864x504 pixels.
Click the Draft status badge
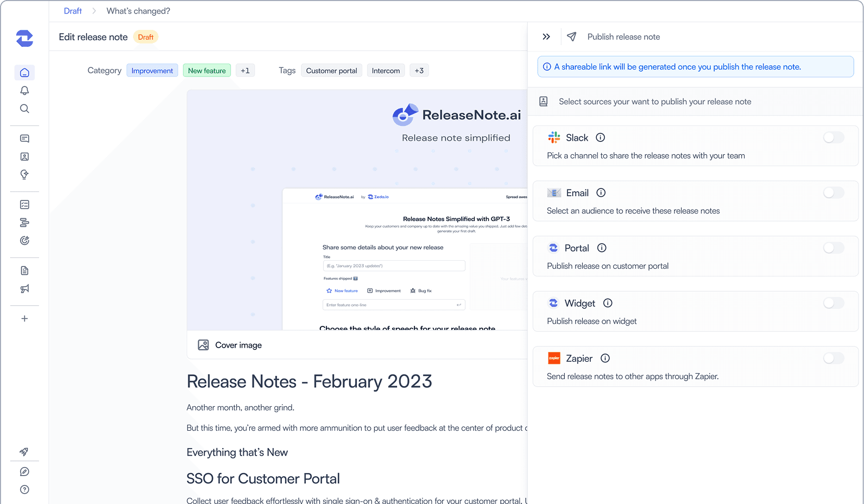[146, 37]
